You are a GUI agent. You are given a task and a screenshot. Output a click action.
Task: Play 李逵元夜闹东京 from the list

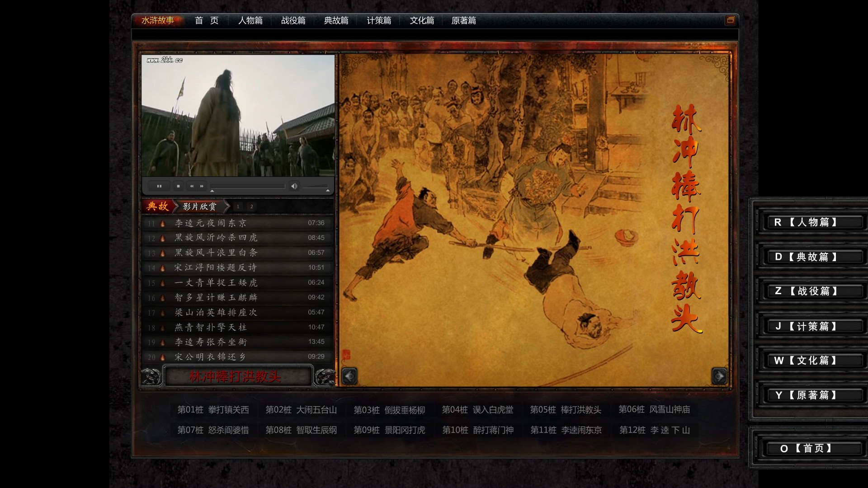[237, 223]
